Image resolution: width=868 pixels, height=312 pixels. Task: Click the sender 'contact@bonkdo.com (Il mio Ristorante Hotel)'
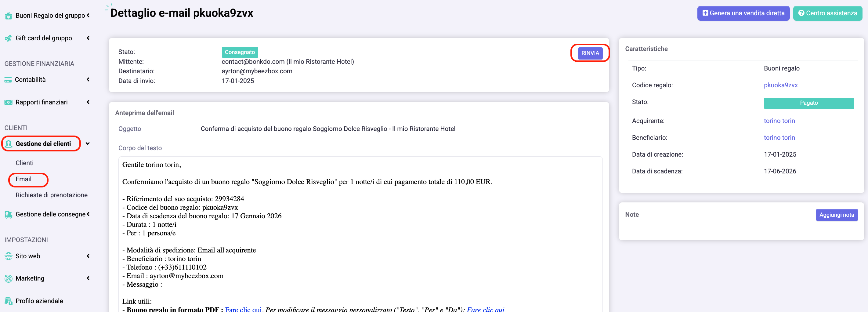(x=288, y=62)
